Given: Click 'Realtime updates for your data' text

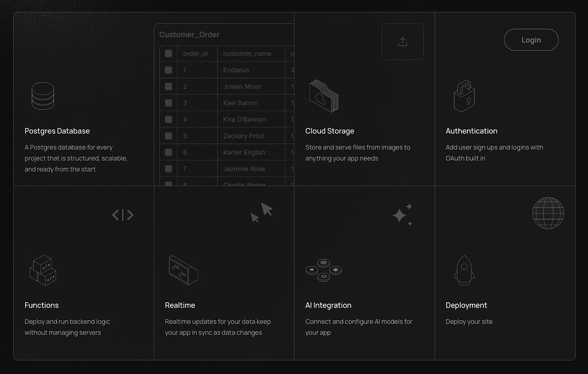Looking at the screenshot, I should (x=218, y=327).
